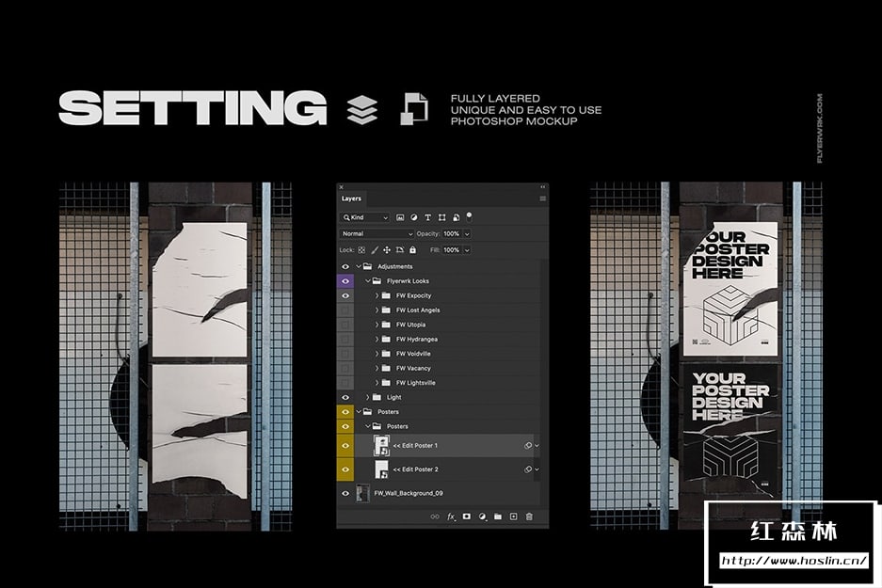
Task: Click lock transparent pixels icon
Action: click(361, 250)
